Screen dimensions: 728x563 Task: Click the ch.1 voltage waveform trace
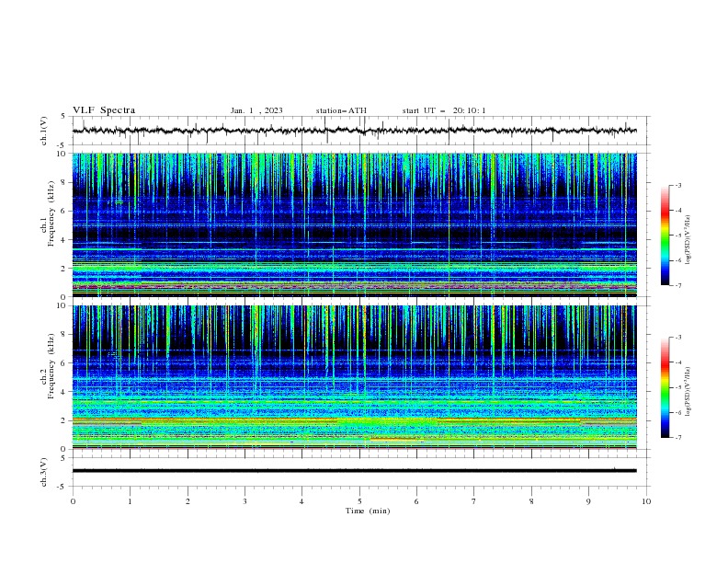coord(354,131)
